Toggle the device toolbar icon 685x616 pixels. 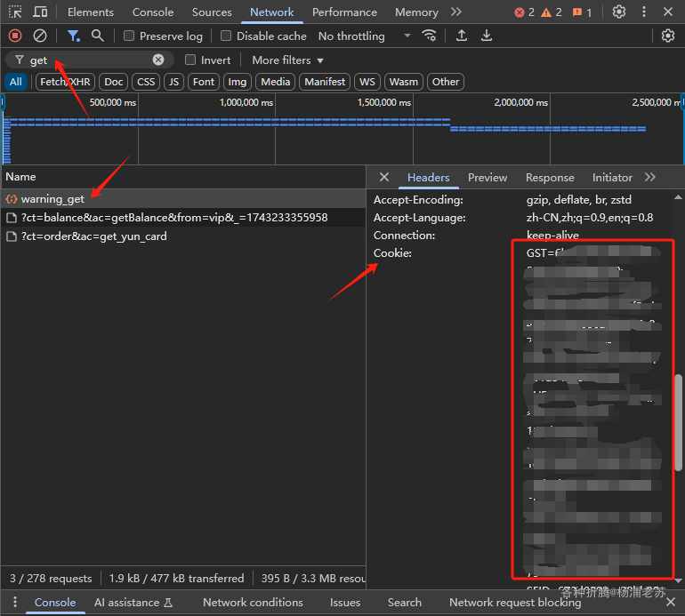pos(40,12)
